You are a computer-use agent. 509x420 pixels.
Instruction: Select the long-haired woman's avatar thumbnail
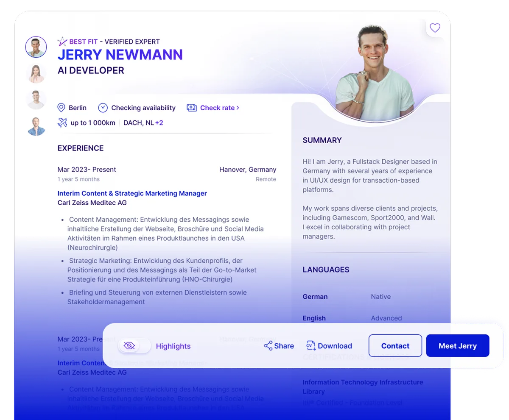pyautogui.click(x=36, y=74)
